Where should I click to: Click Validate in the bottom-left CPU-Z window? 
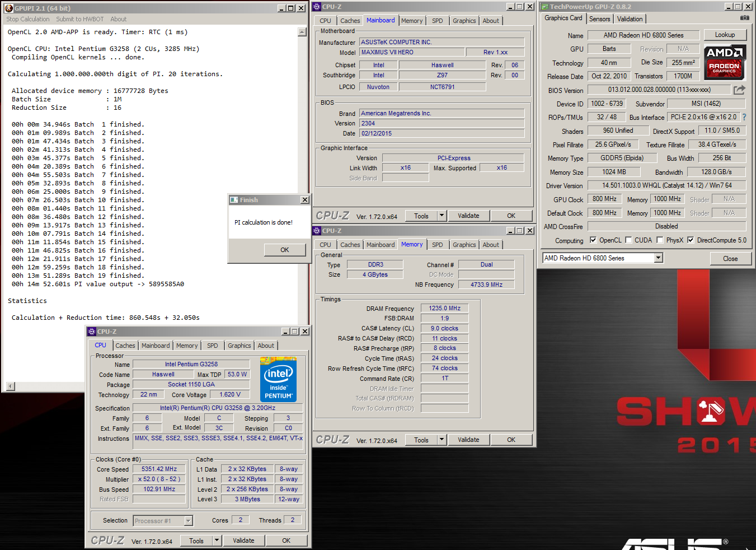[243, 540]
